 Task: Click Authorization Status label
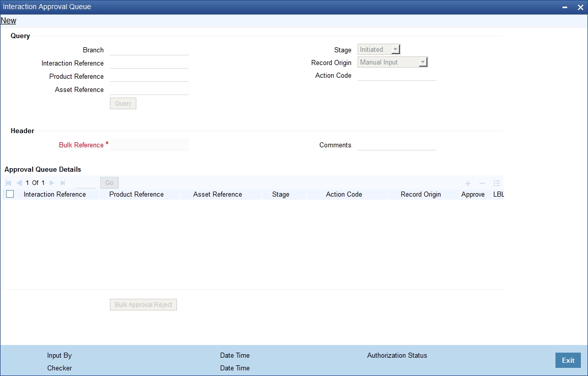pyautogui.click(x=397, y=355)
